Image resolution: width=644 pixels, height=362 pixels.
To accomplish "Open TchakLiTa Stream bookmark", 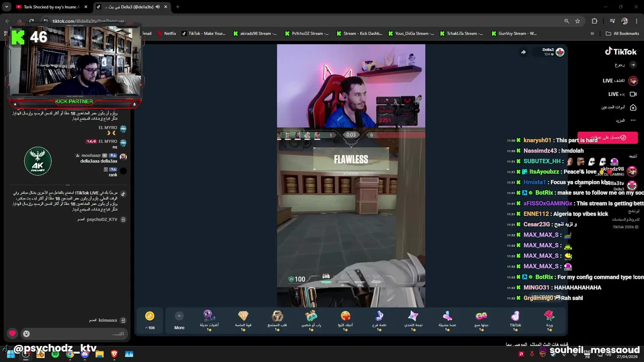I will [461, 34].
